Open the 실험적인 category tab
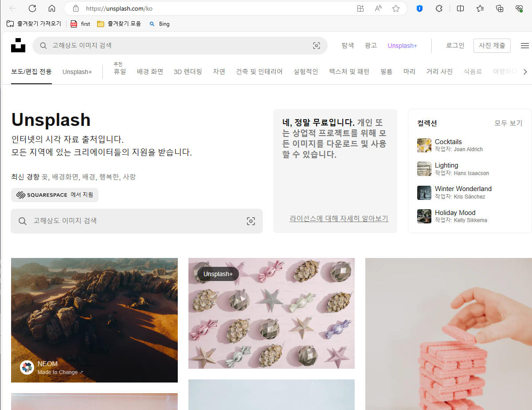Viewport: 532px width, 410px height. (x=306, y=72)
